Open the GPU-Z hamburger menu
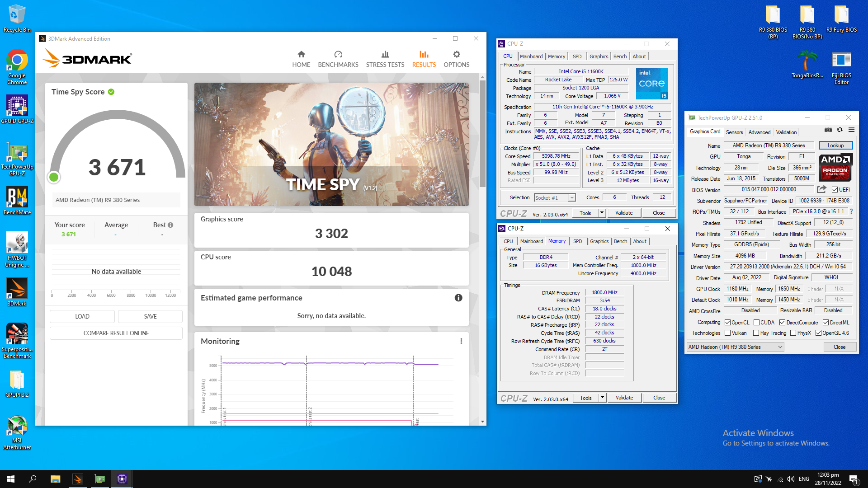The width and height of the screenshot is (868, 488). pos(851,130)
